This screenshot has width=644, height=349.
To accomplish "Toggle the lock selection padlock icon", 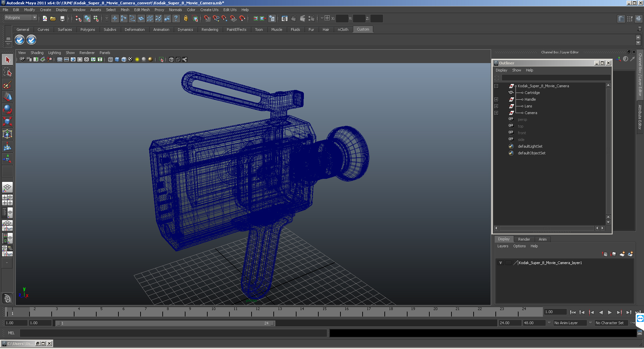I will coord(185,19).
